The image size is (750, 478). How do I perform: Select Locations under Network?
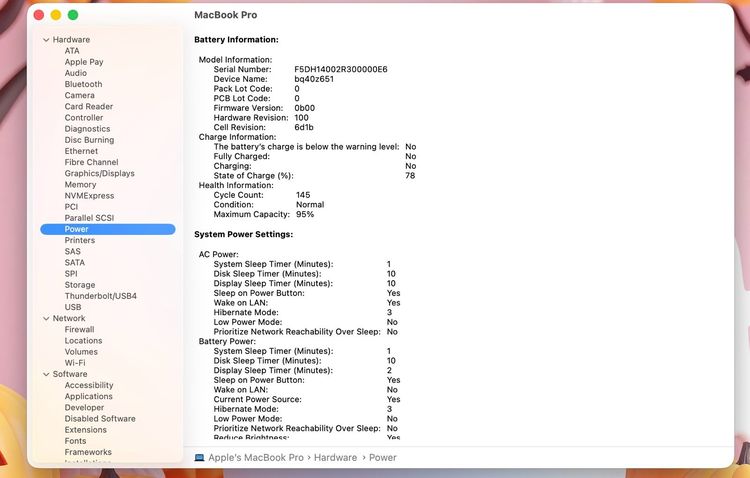pyautogui.click(x=84, y=341)
